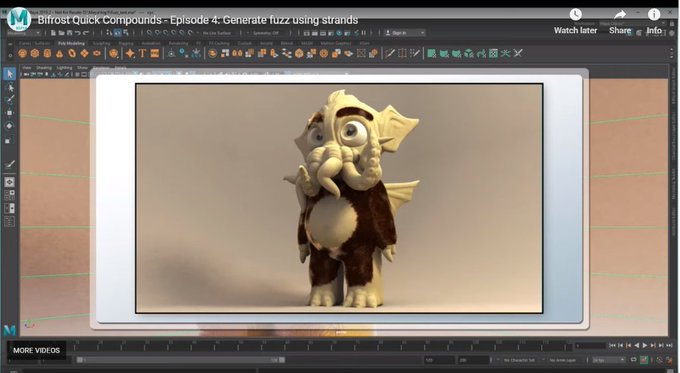
Task: Click the polygon sphere shelf icon
Action: [x=23, y=53]
